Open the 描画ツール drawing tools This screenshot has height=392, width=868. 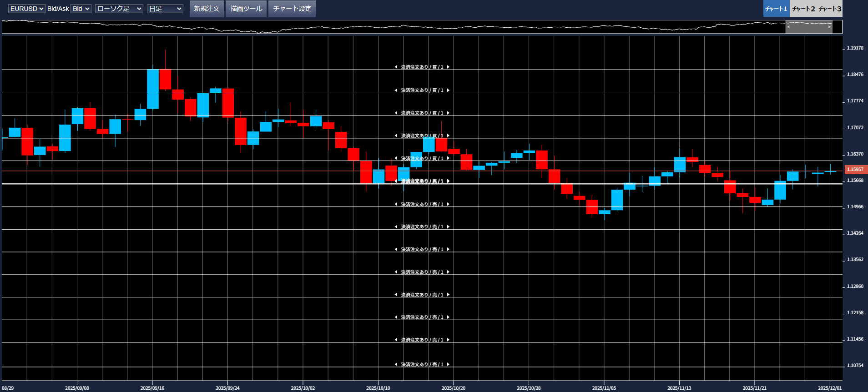[x=246, y=9]
